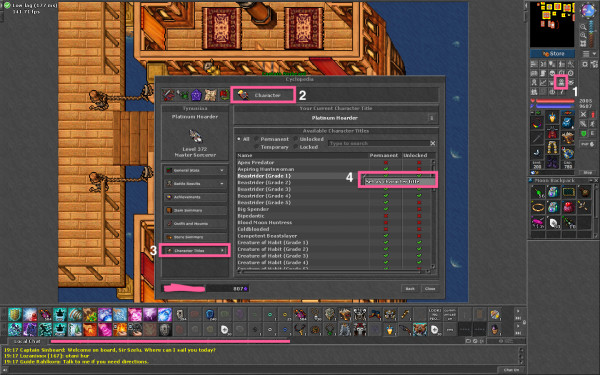This screenshot has width=600, height=375.
Task: Open dropdown arrow right of Store button
Action: click(x=594, y=54)
